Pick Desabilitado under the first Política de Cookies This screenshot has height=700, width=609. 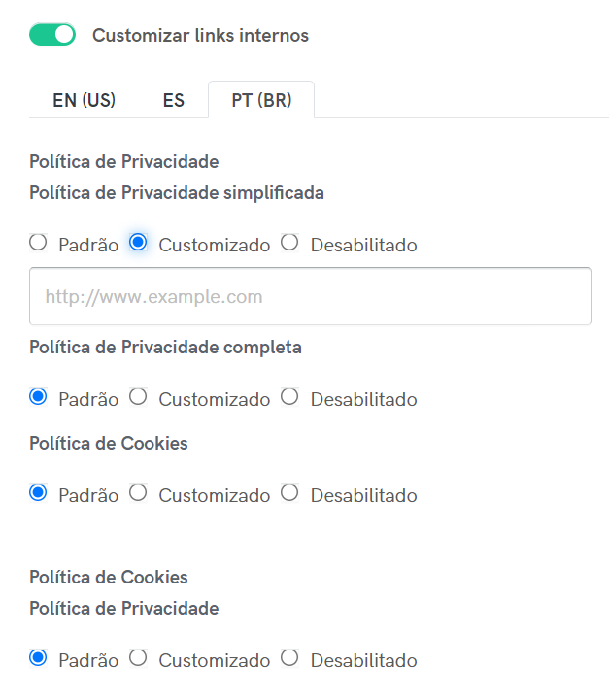289,493
